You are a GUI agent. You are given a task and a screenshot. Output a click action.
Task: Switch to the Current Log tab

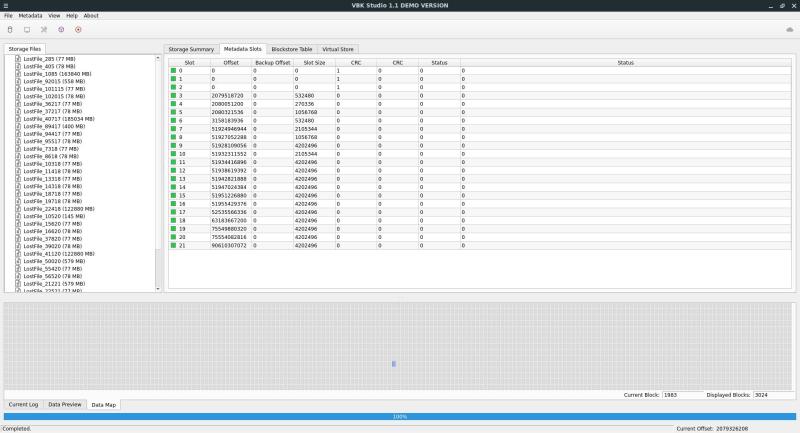click(23, 404)
